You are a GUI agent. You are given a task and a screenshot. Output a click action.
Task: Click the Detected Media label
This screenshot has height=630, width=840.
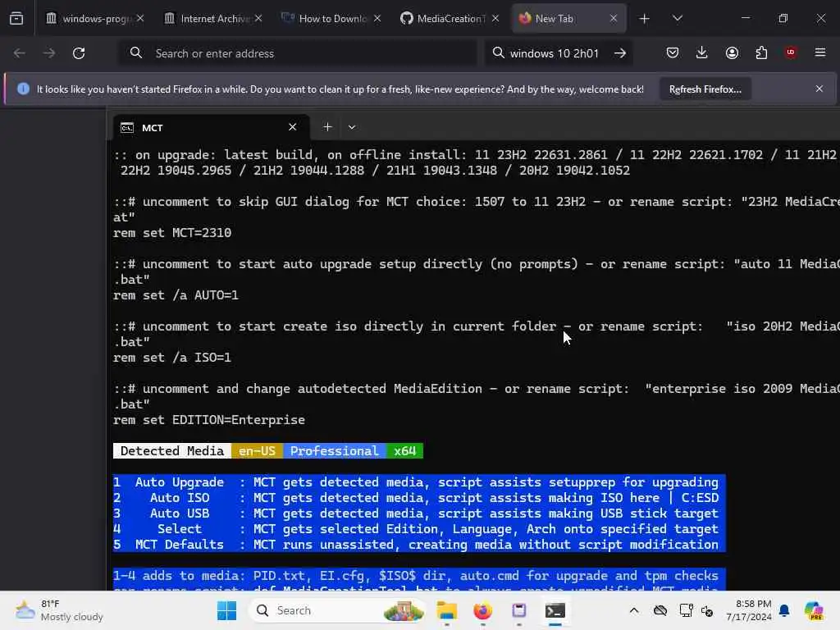pyautogui.click(x=172, y=451)
